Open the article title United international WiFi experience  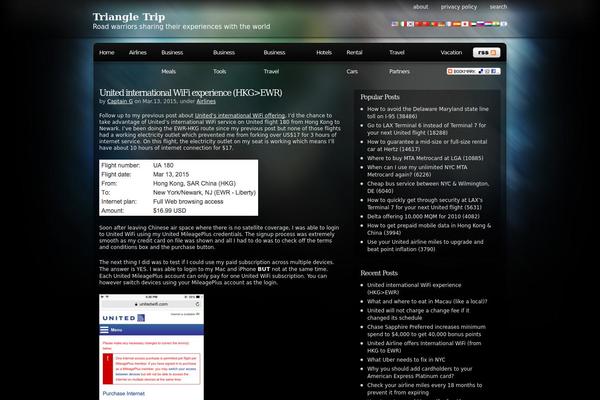191,93
